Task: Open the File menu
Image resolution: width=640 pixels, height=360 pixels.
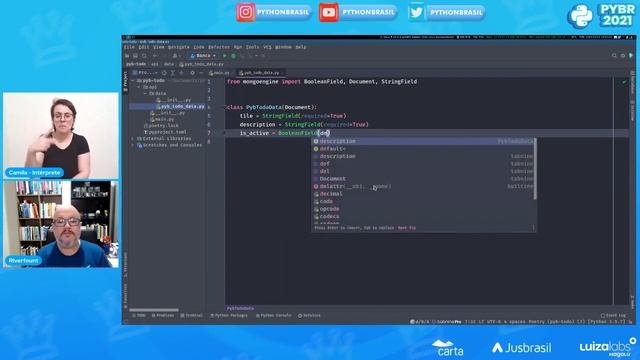Action: [129, 47]
